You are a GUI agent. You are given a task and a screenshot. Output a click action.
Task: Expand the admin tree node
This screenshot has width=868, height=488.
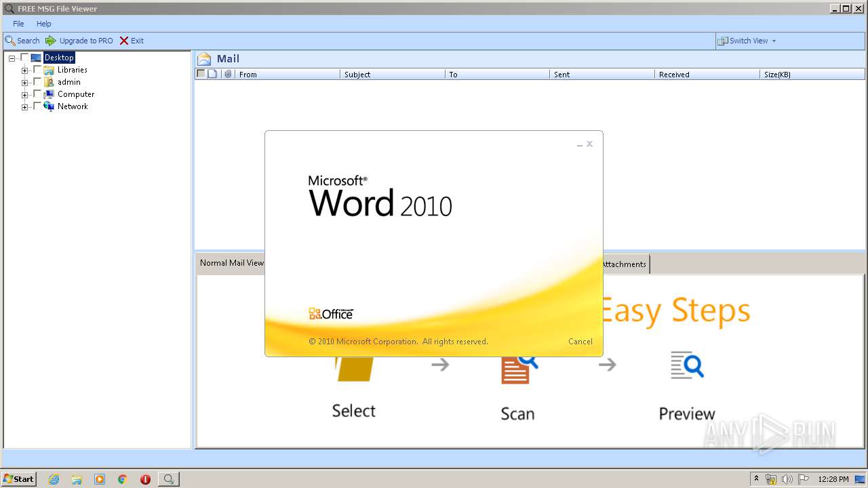click(x=25, y=83)
